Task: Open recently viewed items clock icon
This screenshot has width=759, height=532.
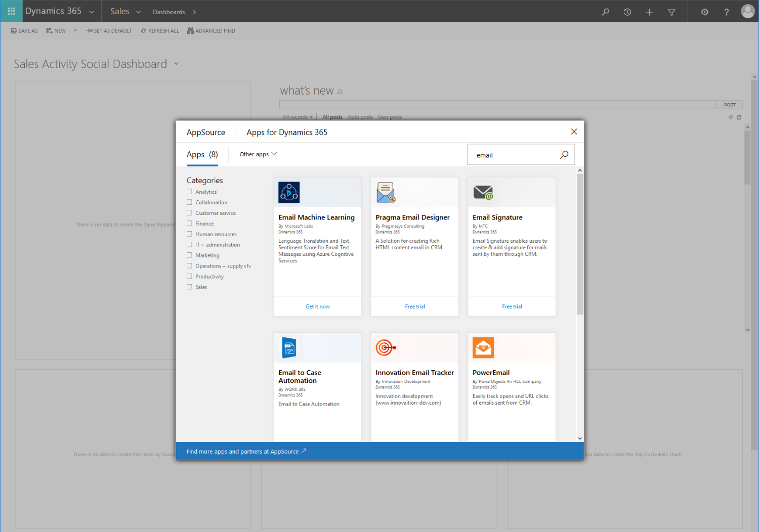Action: tap(627, 12)
